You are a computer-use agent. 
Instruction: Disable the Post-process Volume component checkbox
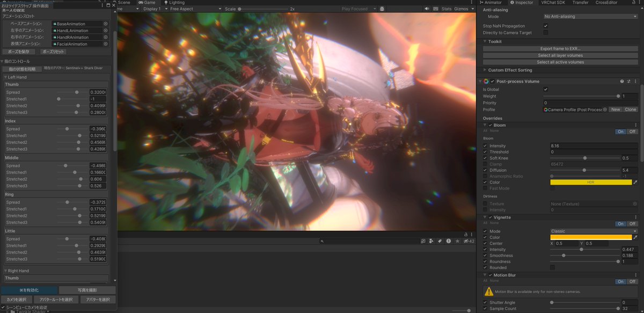(493, 81)
